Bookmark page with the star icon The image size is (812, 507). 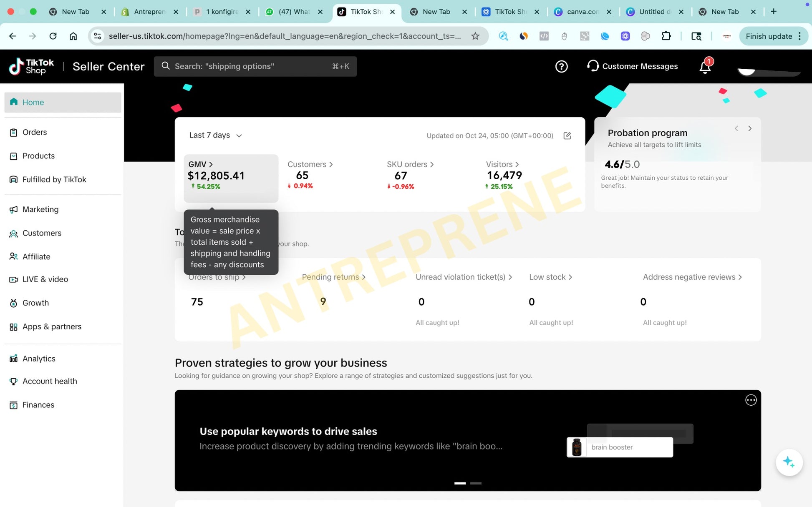pyautogui.click(x=475, y=36)
